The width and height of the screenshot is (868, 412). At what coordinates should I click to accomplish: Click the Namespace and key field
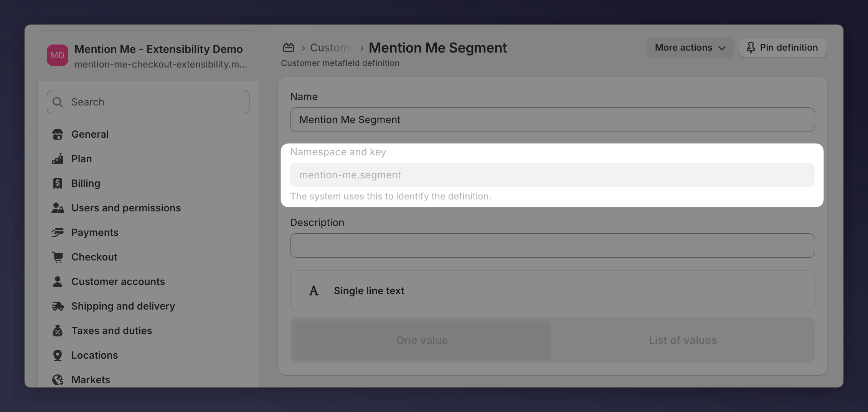point(553,175)
